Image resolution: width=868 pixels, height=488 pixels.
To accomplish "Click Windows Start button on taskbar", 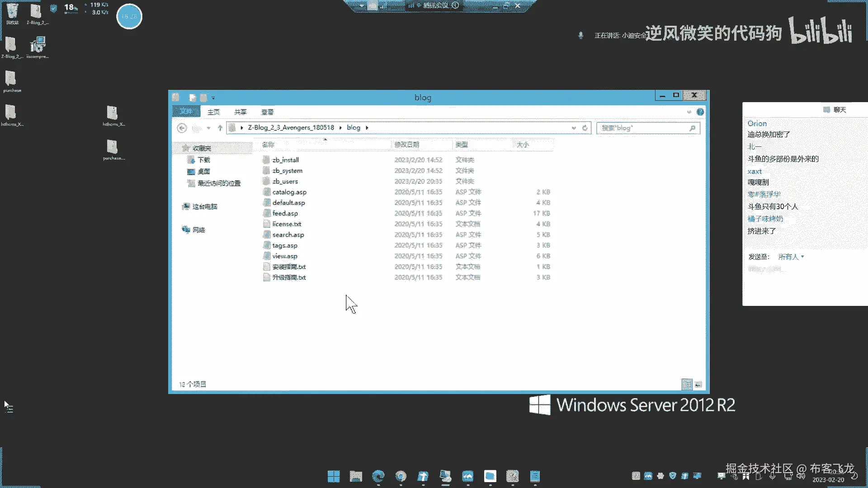I will coord(334,476).
